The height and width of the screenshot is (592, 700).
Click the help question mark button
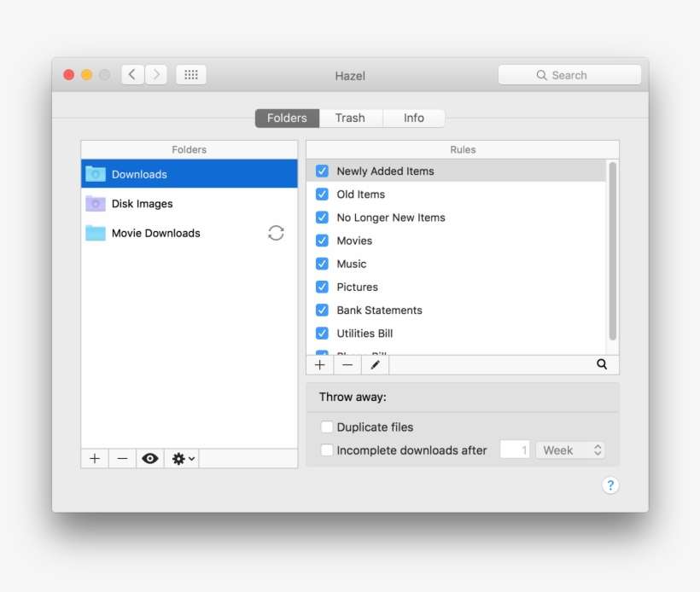pos(610,485)
